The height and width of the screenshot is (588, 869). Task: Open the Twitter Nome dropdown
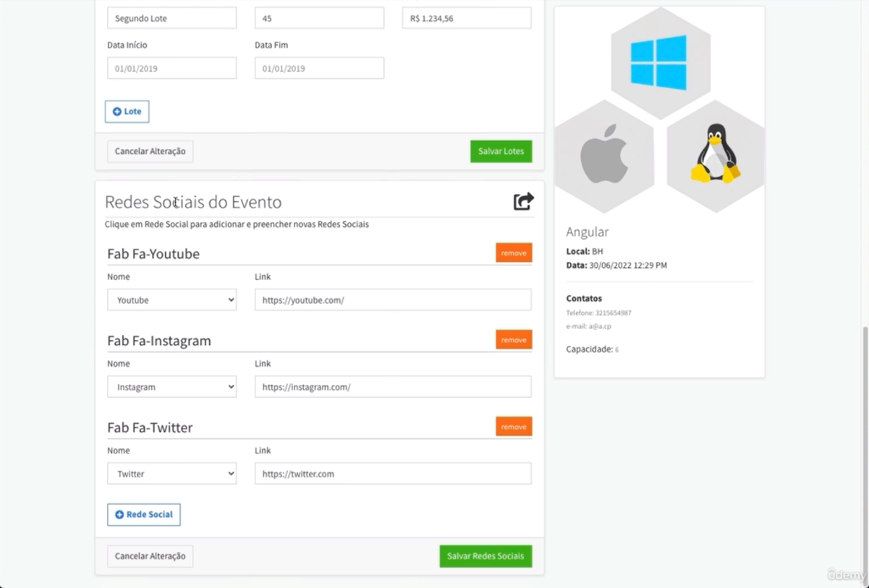171,474
